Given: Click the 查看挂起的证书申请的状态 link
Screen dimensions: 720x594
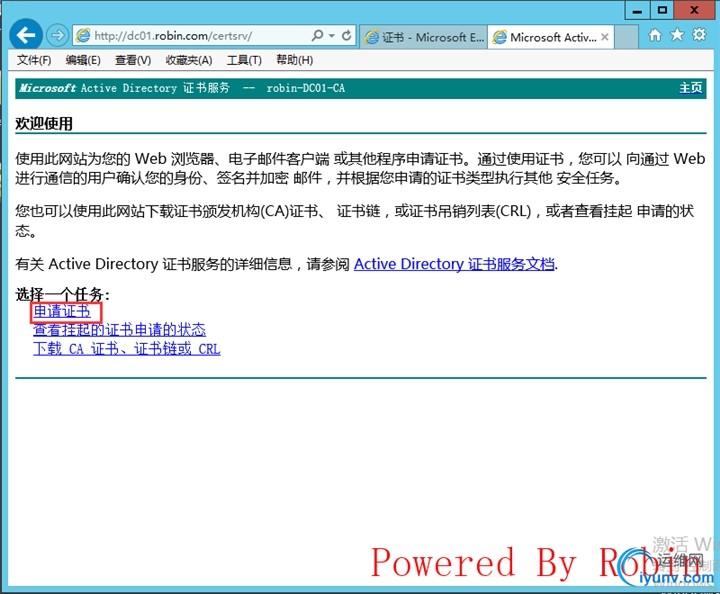Looking at the screenshot, I should (x=119, y=330).
